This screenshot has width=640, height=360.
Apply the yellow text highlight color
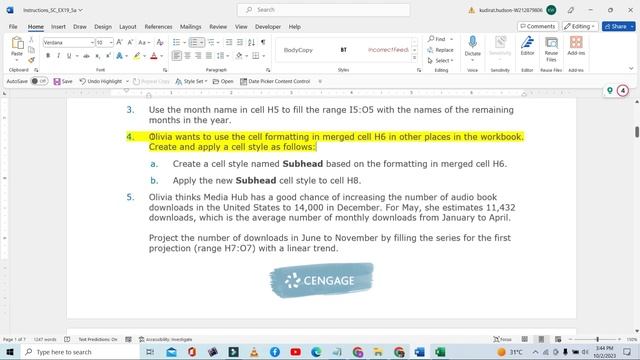(x=137, y=56)
